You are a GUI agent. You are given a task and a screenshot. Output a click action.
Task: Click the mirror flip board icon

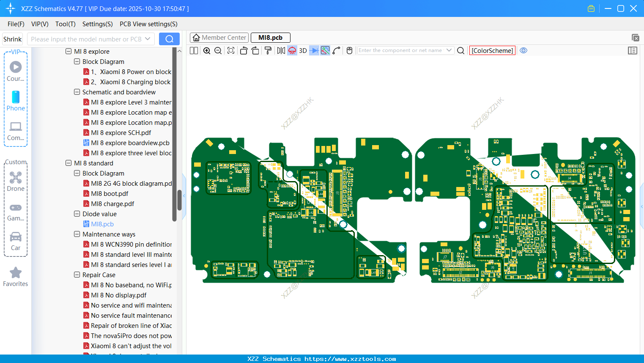coord(281,51)
